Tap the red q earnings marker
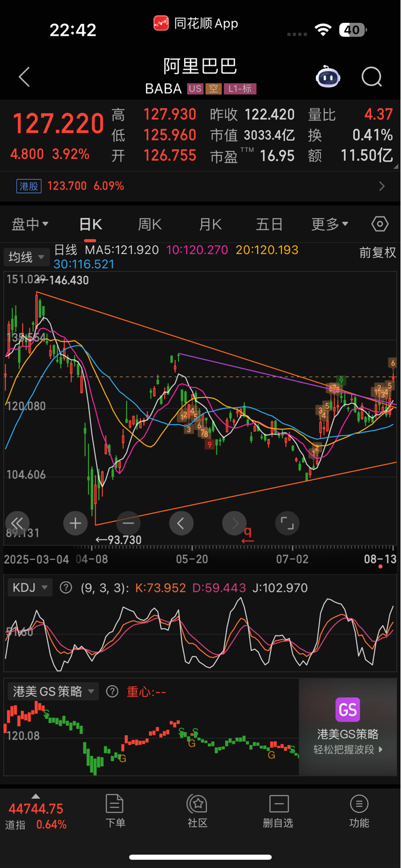The image size is (401, 868). [248, 534]
